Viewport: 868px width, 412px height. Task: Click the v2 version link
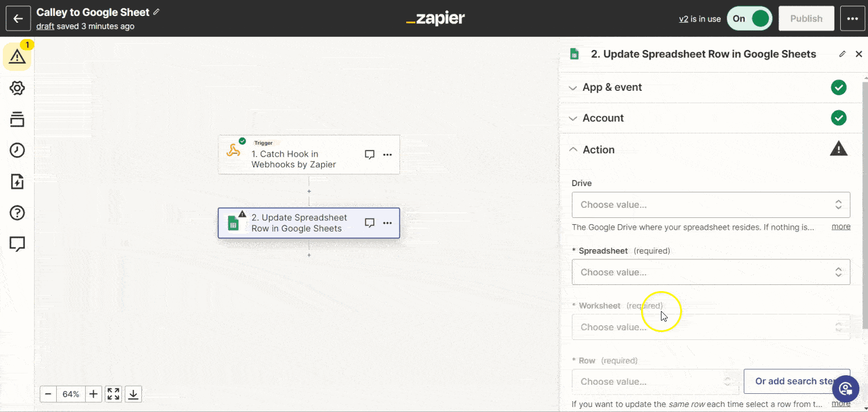(684, 19)
